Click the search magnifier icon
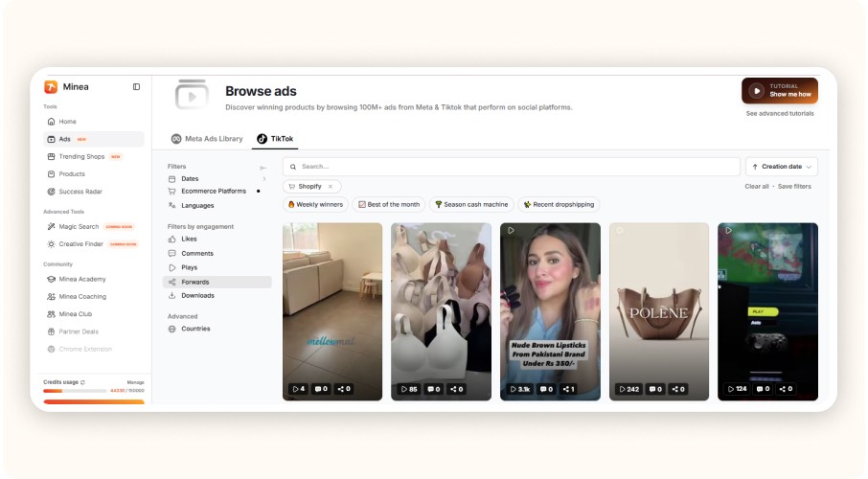This screenshot has height=479, width=868. coord(293,167)
